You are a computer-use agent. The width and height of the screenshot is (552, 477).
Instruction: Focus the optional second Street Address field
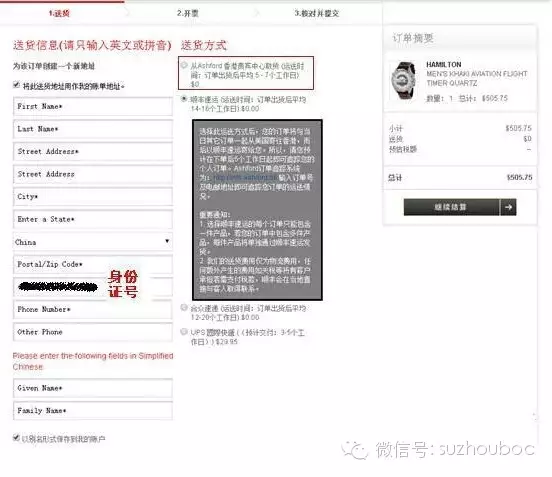[x=93, y=174]
